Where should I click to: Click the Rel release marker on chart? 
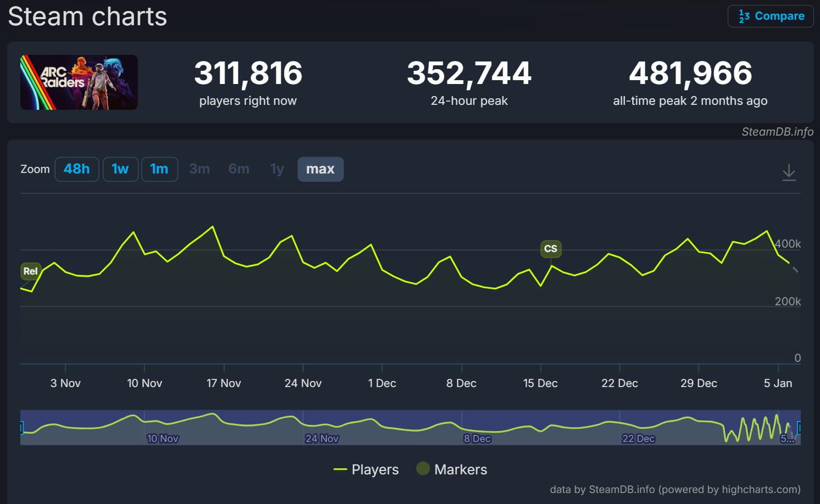pyautogui.click(x=31, y=271)
